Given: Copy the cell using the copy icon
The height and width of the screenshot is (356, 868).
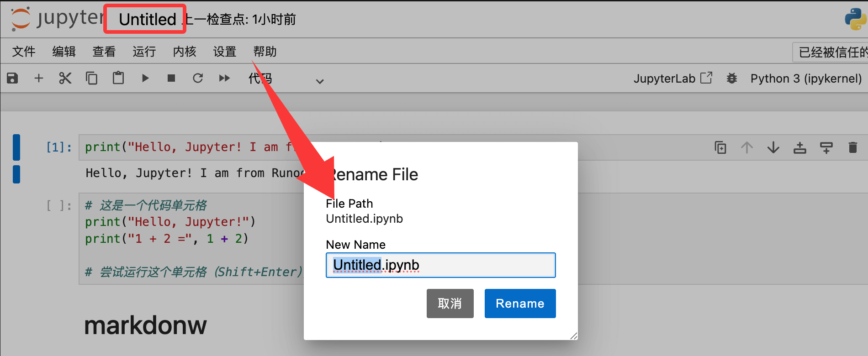Looking at the screenshot, I should [91, 78].
